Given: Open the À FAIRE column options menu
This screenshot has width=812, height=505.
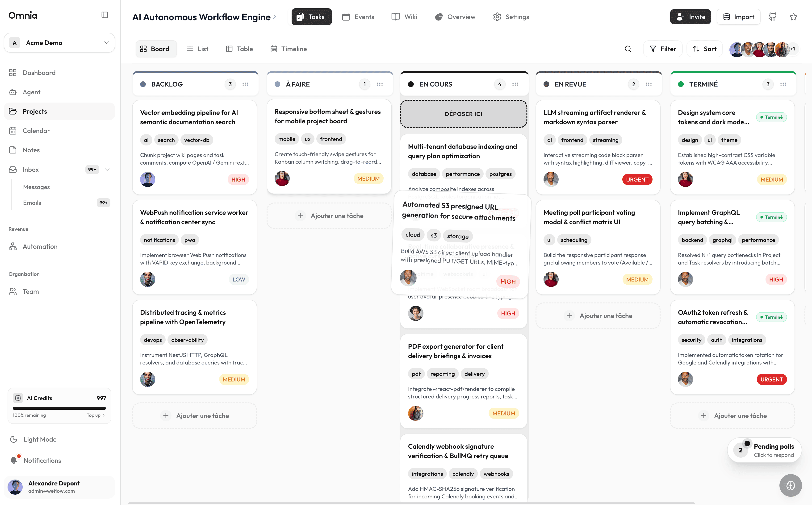Looking at the screenshot, I should (380, 84).
